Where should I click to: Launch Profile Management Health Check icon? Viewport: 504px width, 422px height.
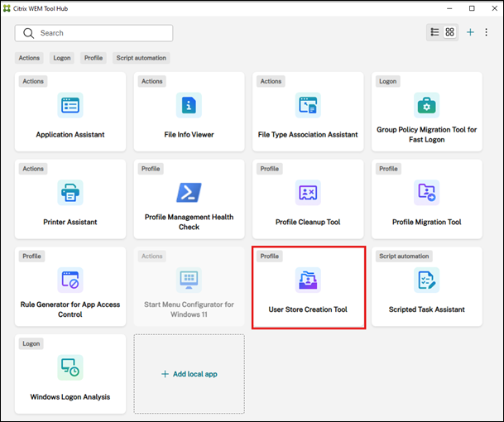tap(189, 193)
